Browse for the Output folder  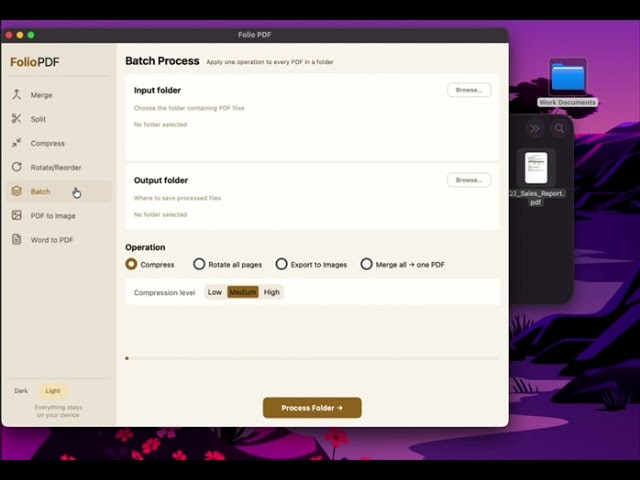pyautogui.click(x=469, y=180)
